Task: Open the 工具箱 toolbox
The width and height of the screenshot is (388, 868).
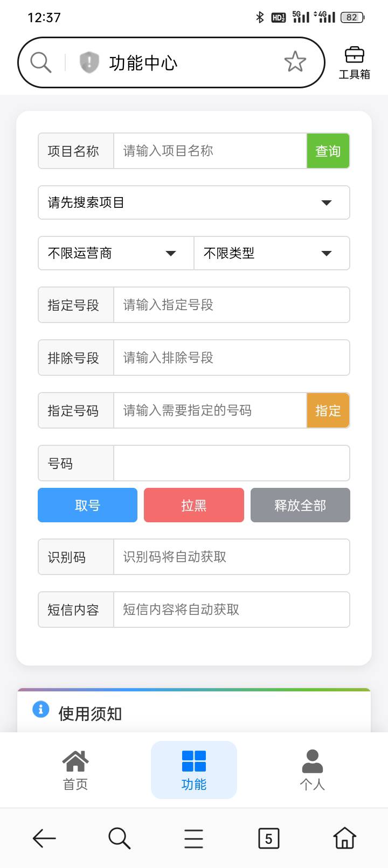Action: 354,63
